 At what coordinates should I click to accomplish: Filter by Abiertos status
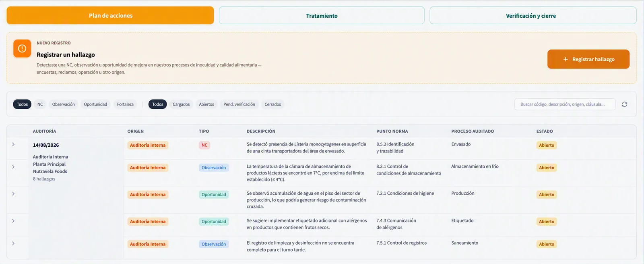[x=206, y=104]
